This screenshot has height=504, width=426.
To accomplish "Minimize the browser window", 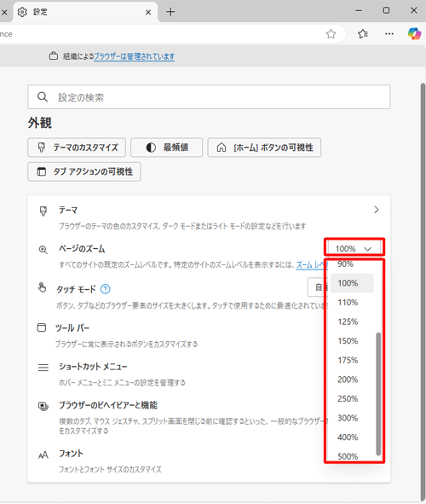I will pyautogui.click(x=359, y=10).
